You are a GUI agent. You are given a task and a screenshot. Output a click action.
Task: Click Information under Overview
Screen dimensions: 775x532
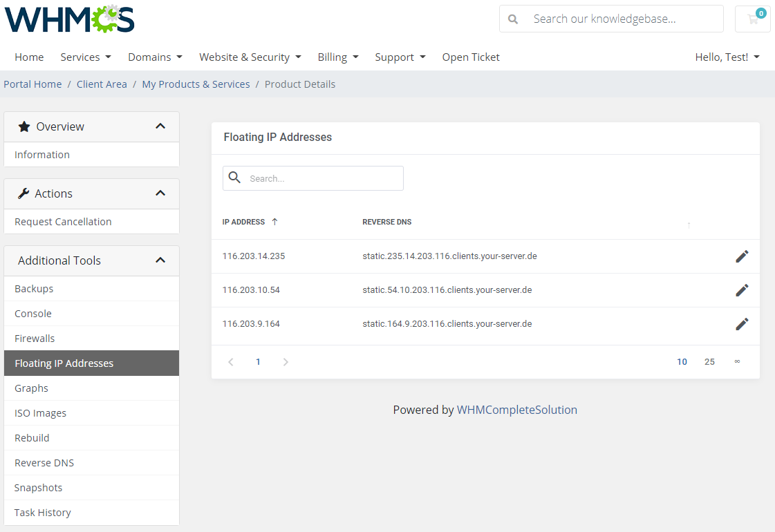pyautogui.click(x=91, y=155)
